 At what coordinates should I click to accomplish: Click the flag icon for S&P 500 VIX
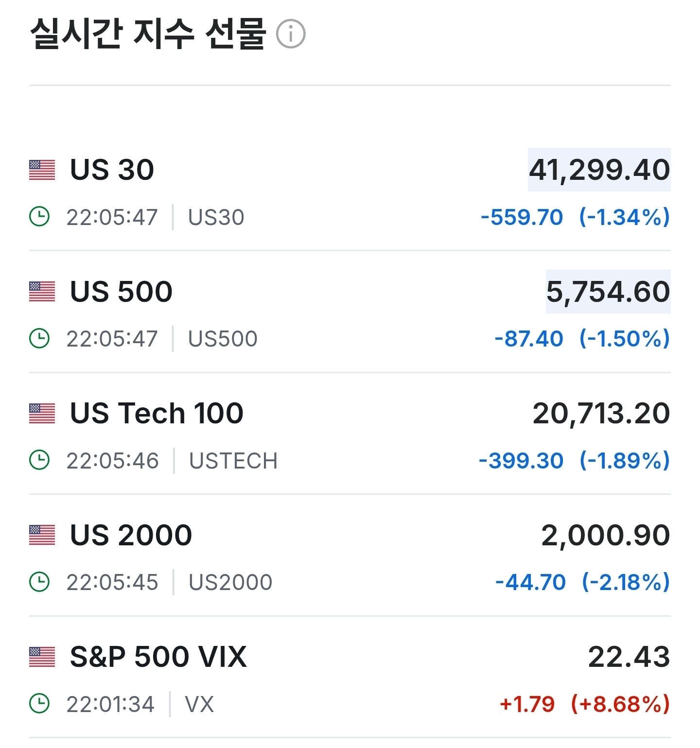point(42,657)
